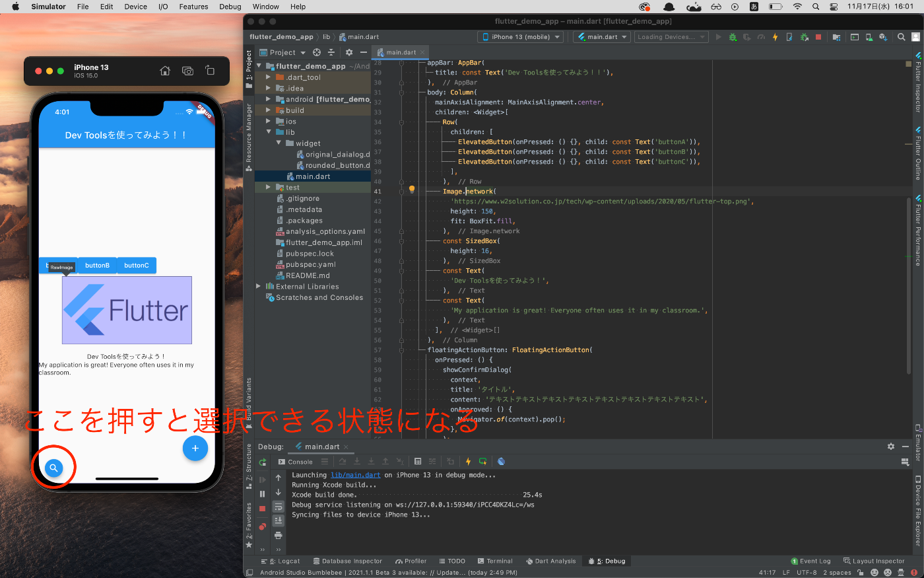Take a simulator screenshot with camera icon
This screenshot has width=924, height=578.
tap(187, 71)
